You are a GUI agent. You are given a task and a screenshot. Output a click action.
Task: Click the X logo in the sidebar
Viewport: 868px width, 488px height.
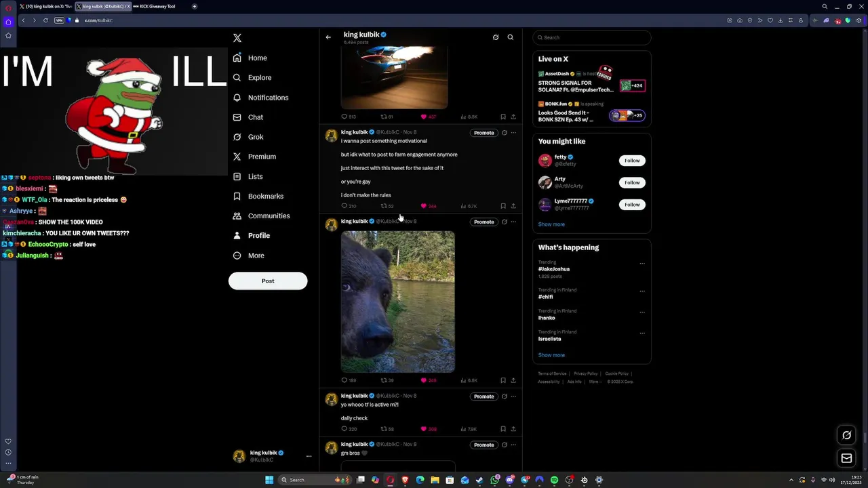pyautogui.click(x=237, y=38)
